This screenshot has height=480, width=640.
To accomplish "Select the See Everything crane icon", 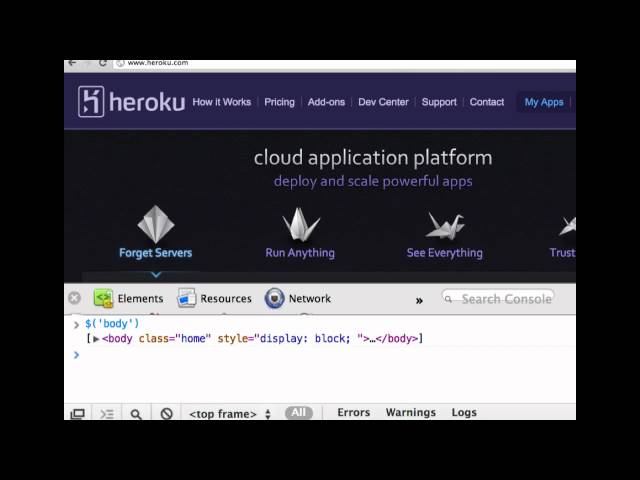I will coord(445,226).
